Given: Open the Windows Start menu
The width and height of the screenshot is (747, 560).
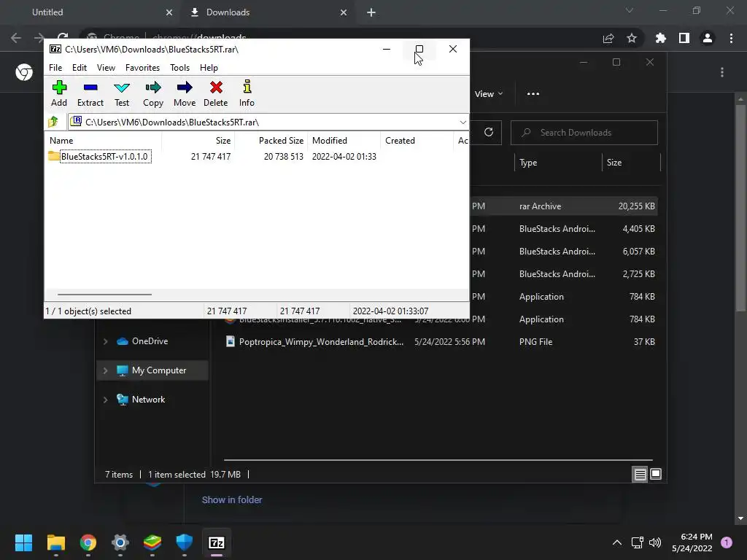Looking at the screenshot, I should [x=23, y=542].
